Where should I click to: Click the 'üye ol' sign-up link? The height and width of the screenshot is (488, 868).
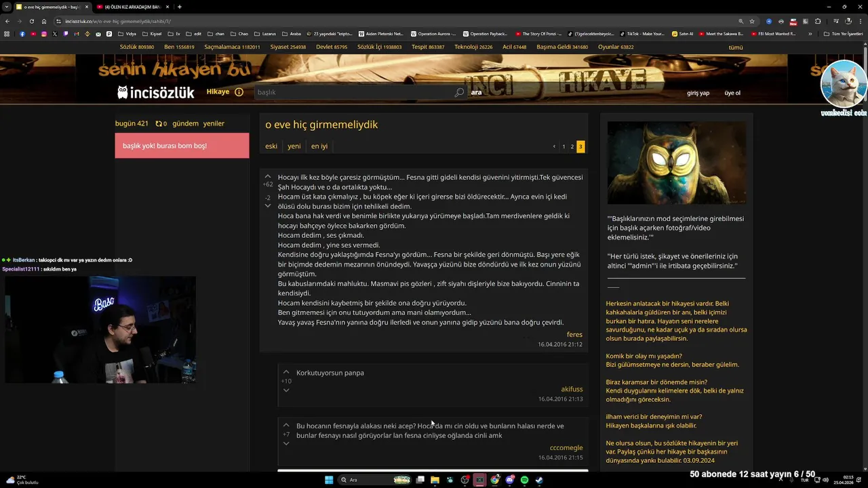point(732,93)
